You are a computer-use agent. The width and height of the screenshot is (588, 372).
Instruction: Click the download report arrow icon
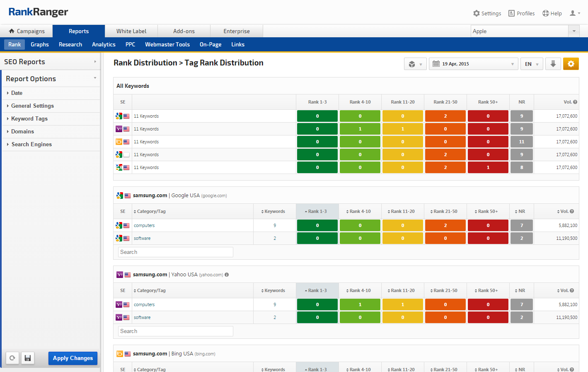[x=553, y=64]
